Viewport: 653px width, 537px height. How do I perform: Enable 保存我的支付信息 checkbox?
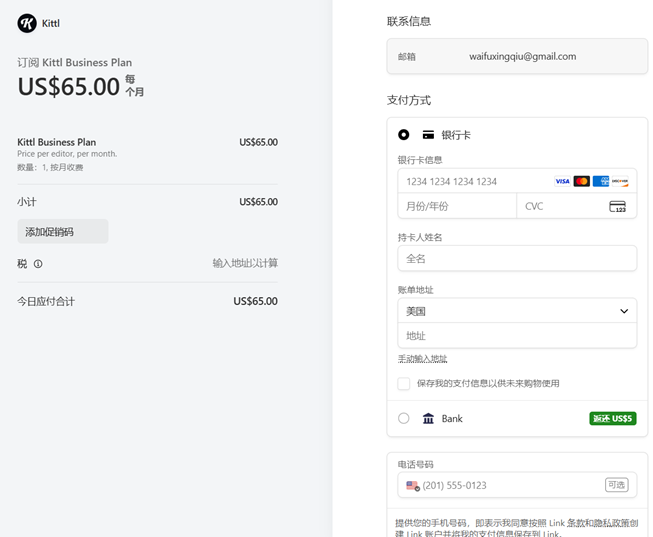(404, 383)
